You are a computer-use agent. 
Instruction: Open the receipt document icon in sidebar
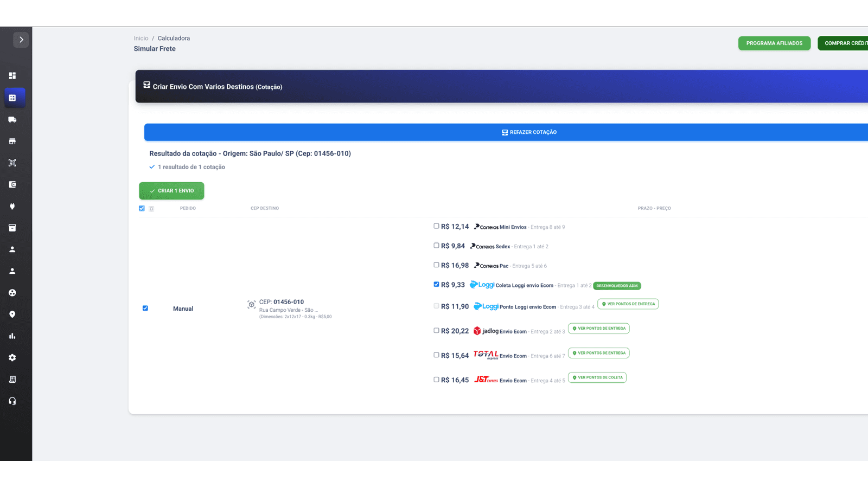click(x=12, y=380)
